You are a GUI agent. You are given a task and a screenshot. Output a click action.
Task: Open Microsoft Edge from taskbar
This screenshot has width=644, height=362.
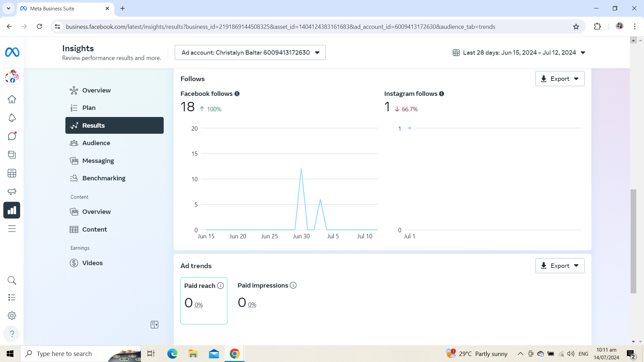tap(172, 354)
